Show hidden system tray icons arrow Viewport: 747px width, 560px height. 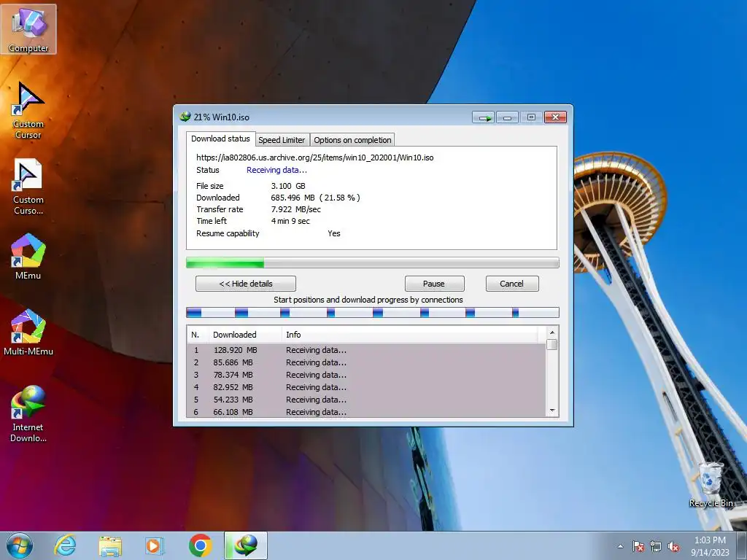pos(620,547)
